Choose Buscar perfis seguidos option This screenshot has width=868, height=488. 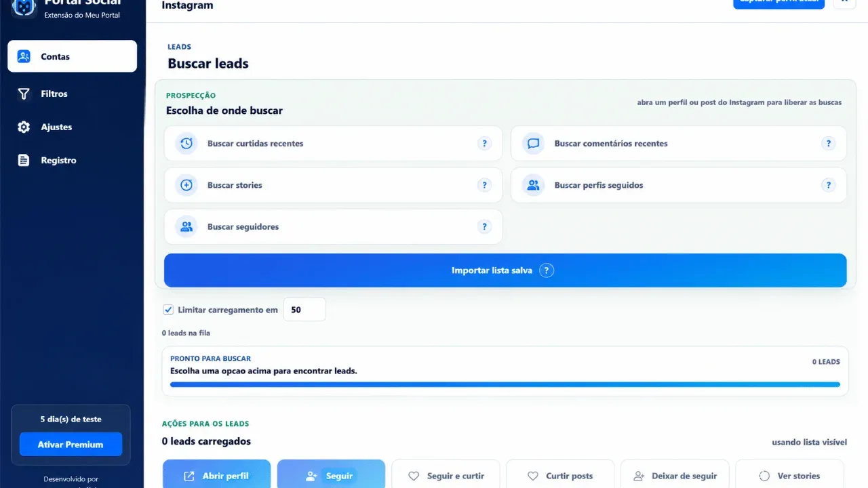coord(678,185)
